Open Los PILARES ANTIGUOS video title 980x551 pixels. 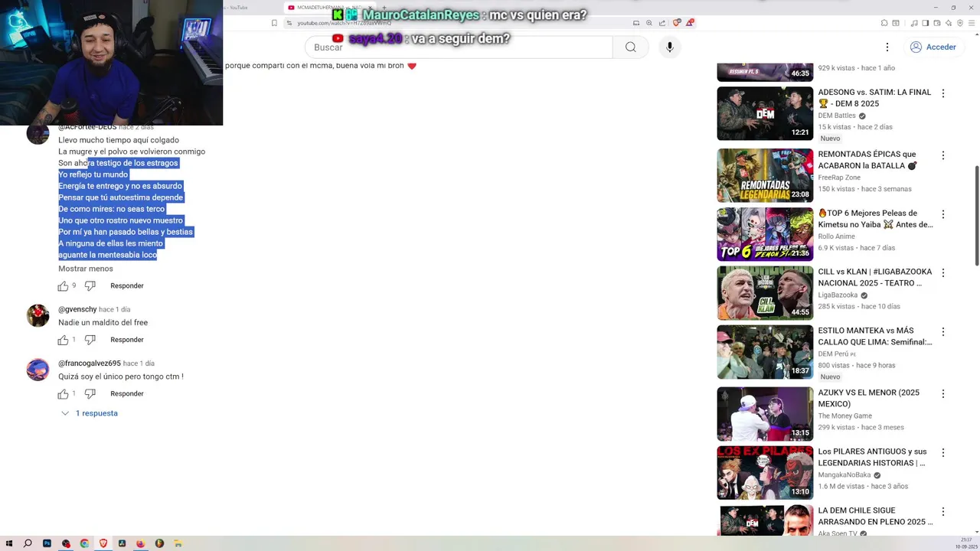[x=872, y=457]
